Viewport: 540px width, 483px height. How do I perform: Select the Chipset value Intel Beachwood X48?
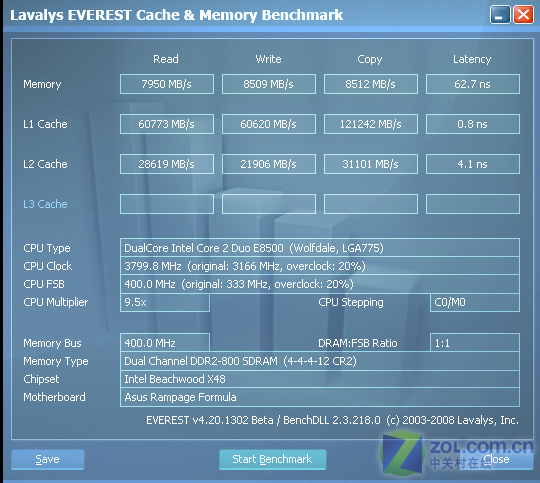click(x=320, y=379)
